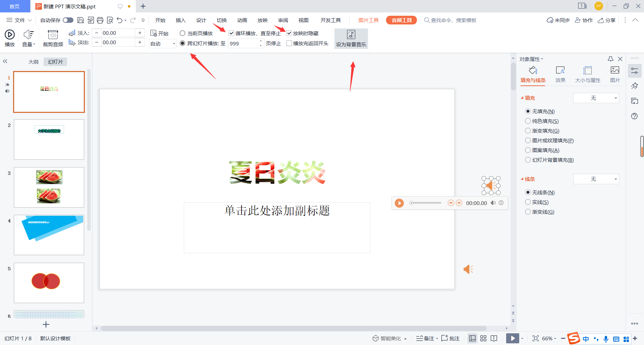Screen dimensions: 644x345
Task: Toggle the AutoSave (自动保存) switch
Action: click(x=68, y=20)
